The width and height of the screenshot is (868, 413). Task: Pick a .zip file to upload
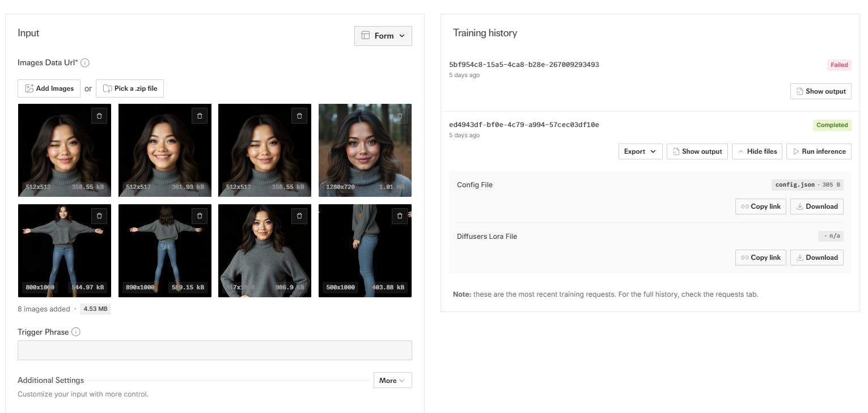[x=130, y=88]
